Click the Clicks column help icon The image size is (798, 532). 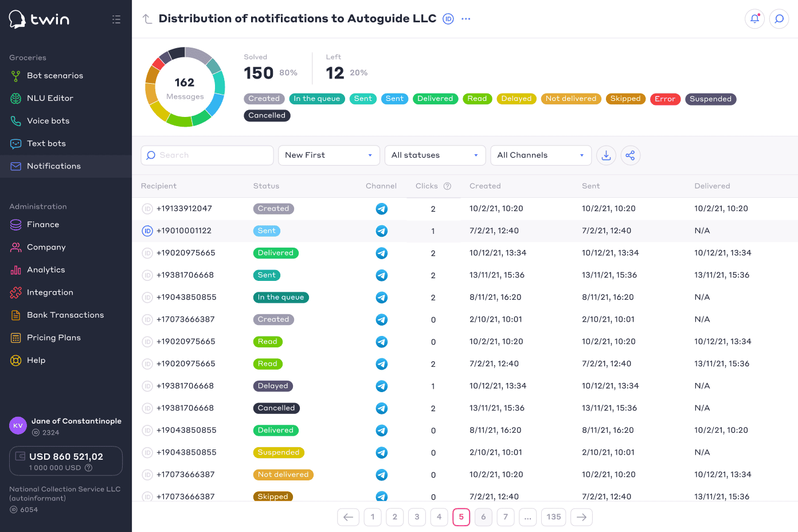[x=448, y=186]
